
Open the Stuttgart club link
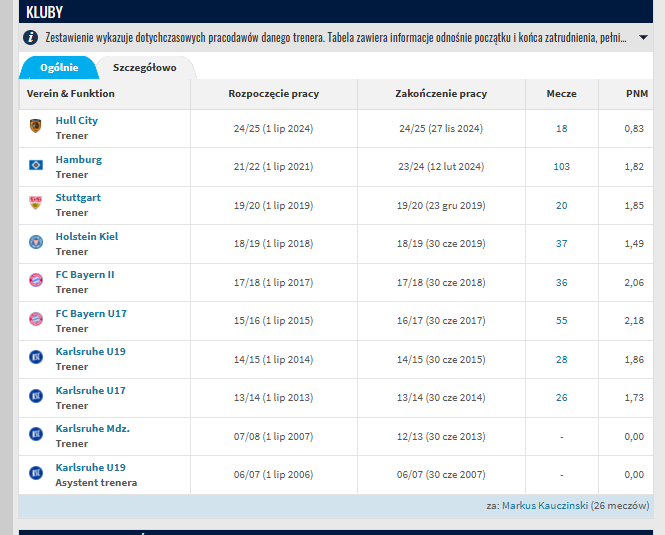point(78,198)
